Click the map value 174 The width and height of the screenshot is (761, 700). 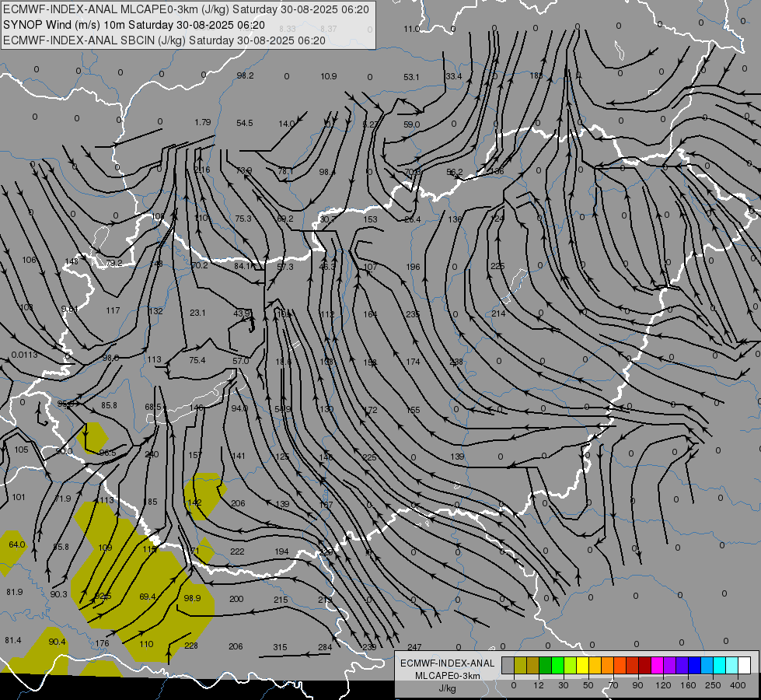point(413,362)
